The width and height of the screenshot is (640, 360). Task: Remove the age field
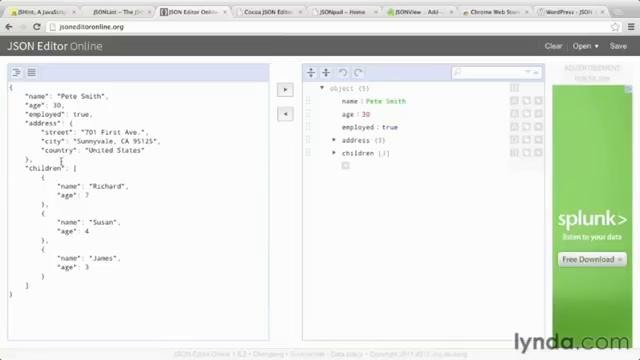tap(538, 114)
